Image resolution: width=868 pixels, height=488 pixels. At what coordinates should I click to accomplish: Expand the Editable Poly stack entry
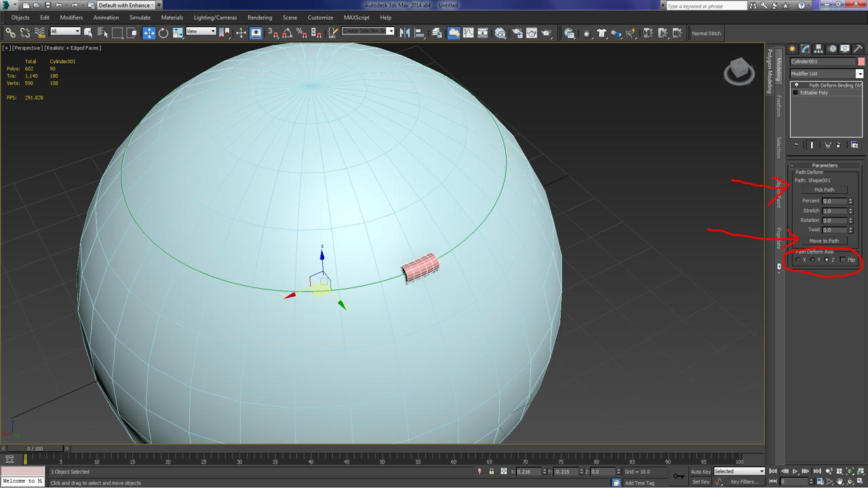(795, 93)
